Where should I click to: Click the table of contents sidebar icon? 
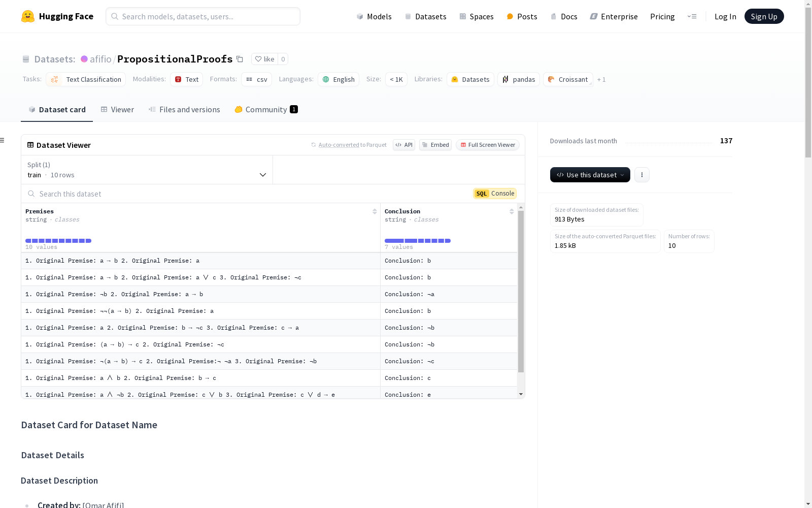[3, 140]
